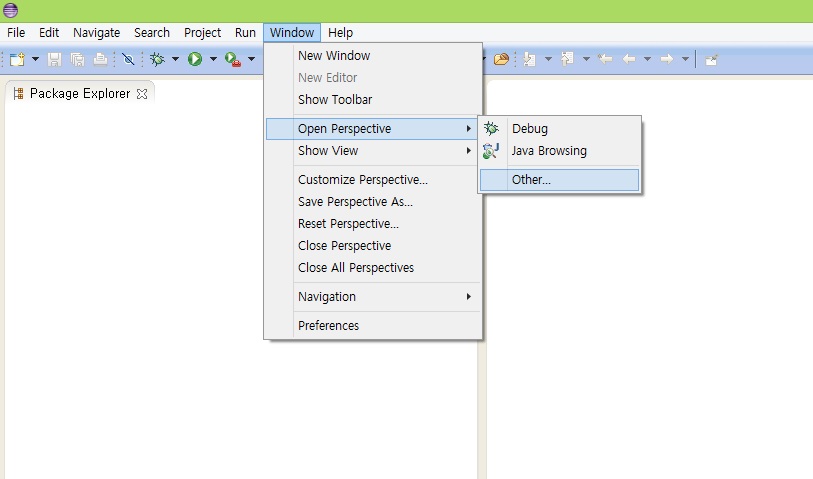Click Reset Perspective... menu entry

tap(348, 224)
